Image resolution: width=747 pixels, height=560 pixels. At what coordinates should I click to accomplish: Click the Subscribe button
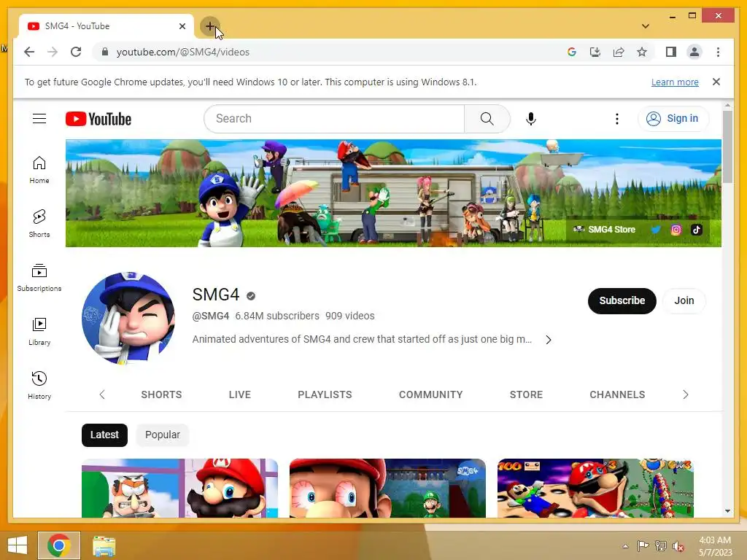coord(622,300)
